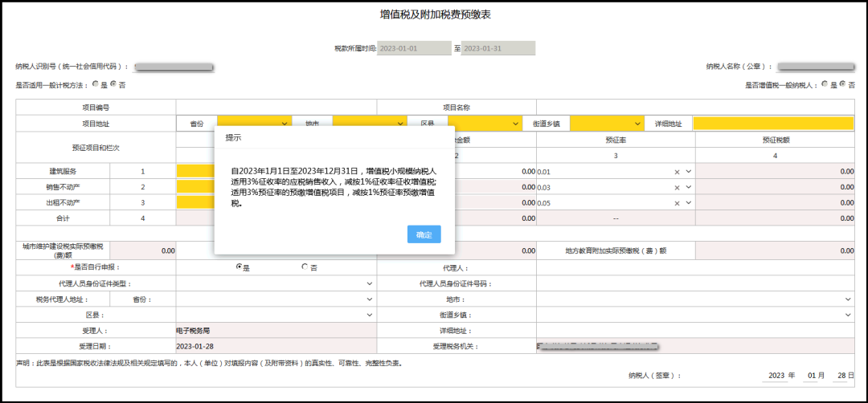Select 是 for 是否适用一般计税方法
This screenshot has height=403, width=868.
(x=96, y=84)
